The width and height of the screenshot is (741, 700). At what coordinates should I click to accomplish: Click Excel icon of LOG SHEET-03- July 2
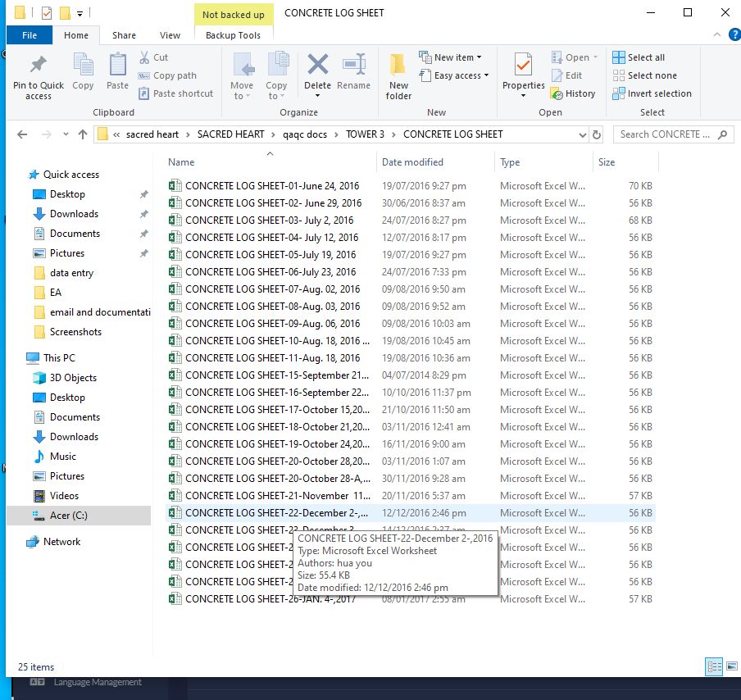[x=175, y=220]
